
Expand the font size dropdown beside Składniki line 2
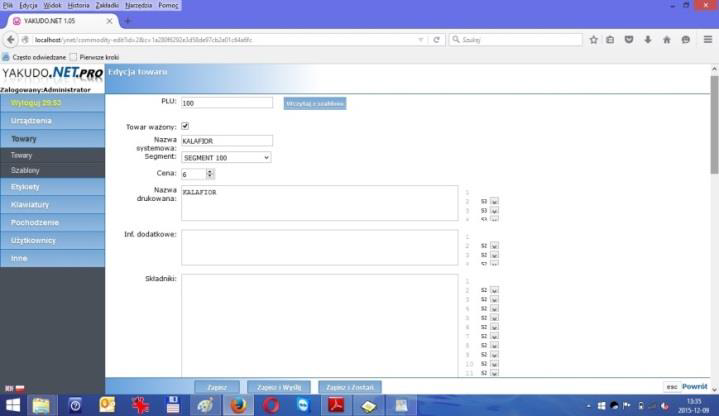pyautogui.click(x=495, y=290)
